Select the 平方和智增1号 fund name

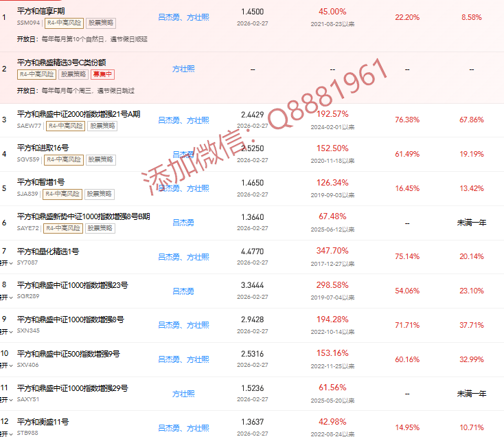pos(41,182)
